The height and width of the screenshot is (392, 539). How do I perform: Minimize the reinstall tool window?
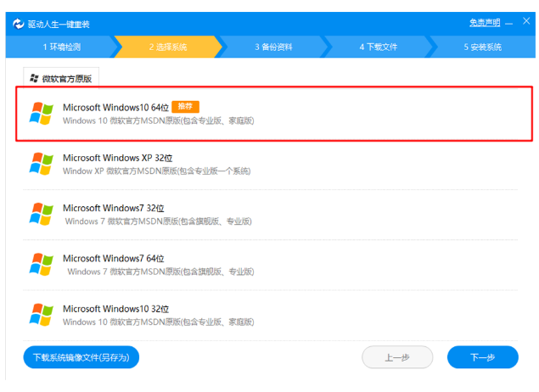(x=511, y=23)
